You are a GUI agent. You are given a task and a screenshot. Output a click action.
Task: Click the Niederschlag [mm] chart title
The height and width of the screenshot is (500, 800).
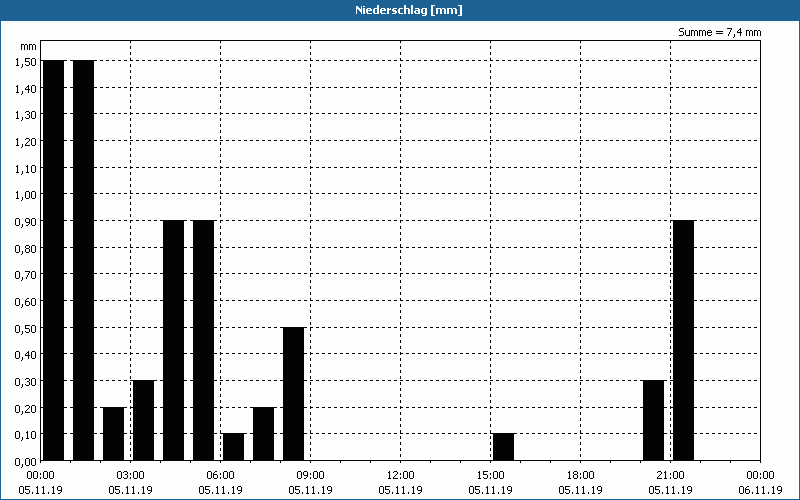coord(409,10)
